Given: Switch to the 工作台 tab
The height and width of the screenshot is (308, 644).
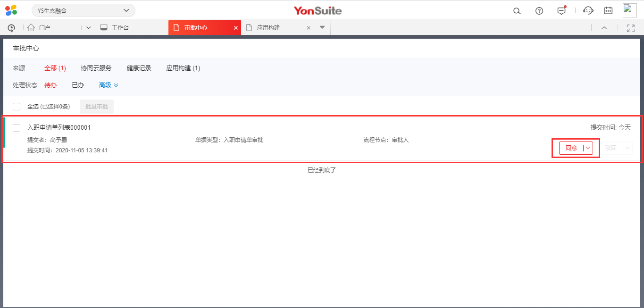Looking at the screenshot, I should [120, 28].
